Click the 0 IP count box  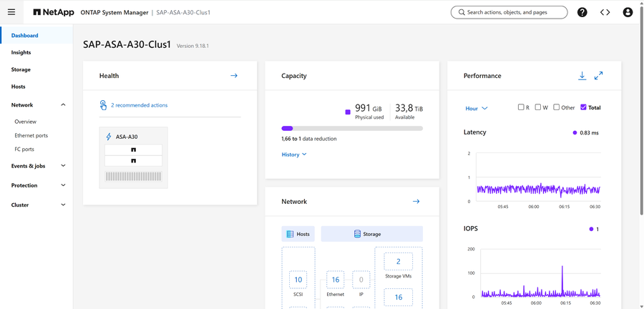click(x=361, y=280)
